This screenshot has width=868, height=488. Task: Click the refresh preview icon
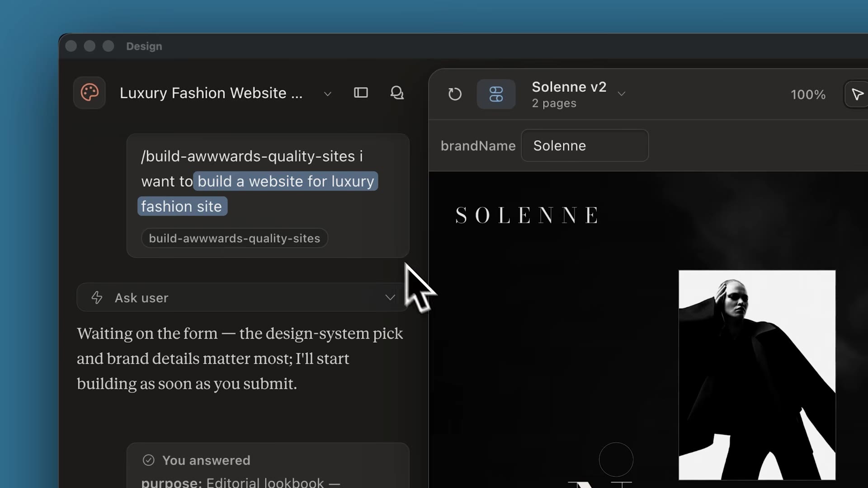(x=455, y=94)
